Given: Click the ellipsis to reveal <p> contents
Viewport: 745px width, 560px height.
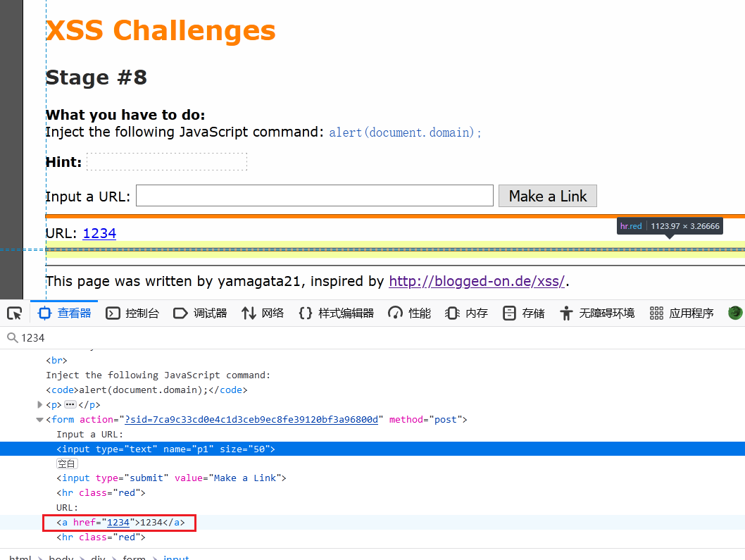Looking at the screenshot, I should 70,404.
